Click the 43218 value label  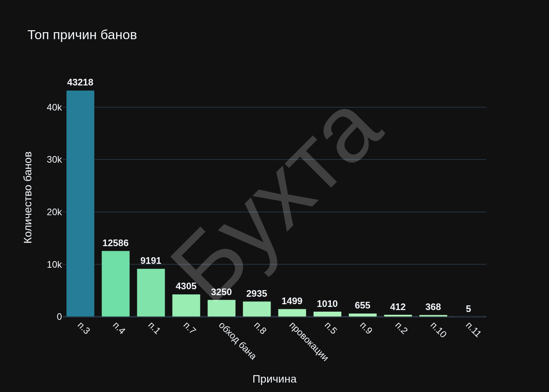coord(80,82)
